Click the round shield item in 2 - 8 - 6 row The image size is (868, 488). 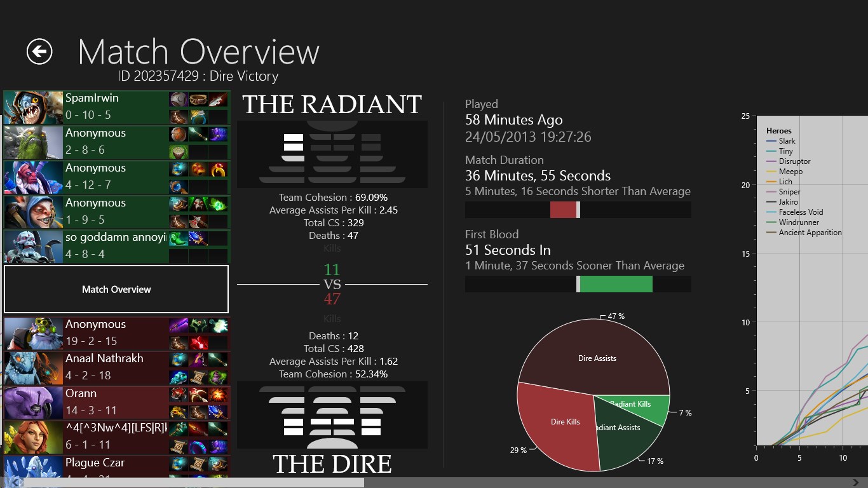[x=179, y=133]
